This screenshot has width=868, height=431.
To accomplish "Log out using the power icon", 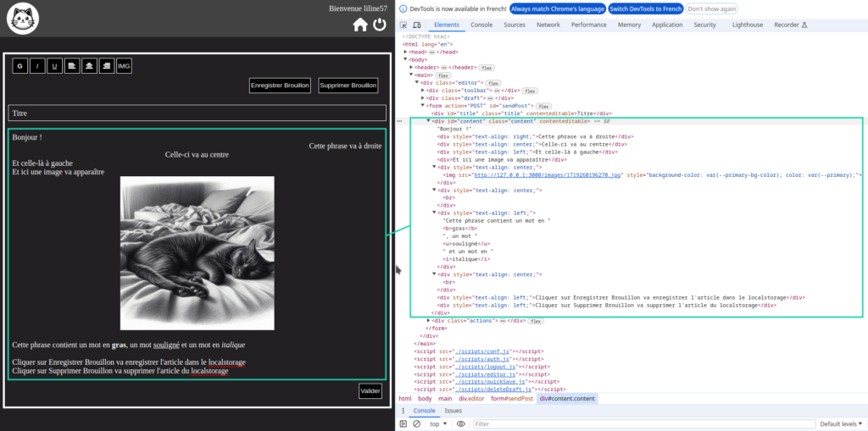I will pos(379,25).
